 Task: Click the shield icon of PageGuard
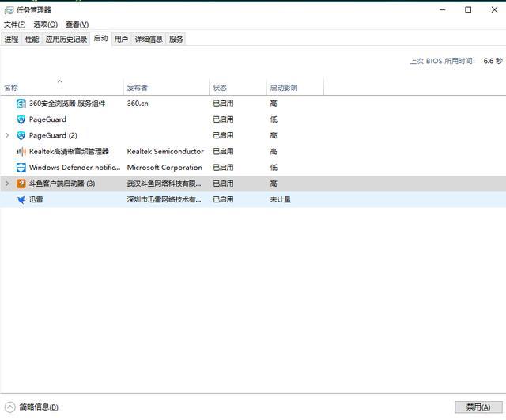pyautogui.click(x=21, y=119)
